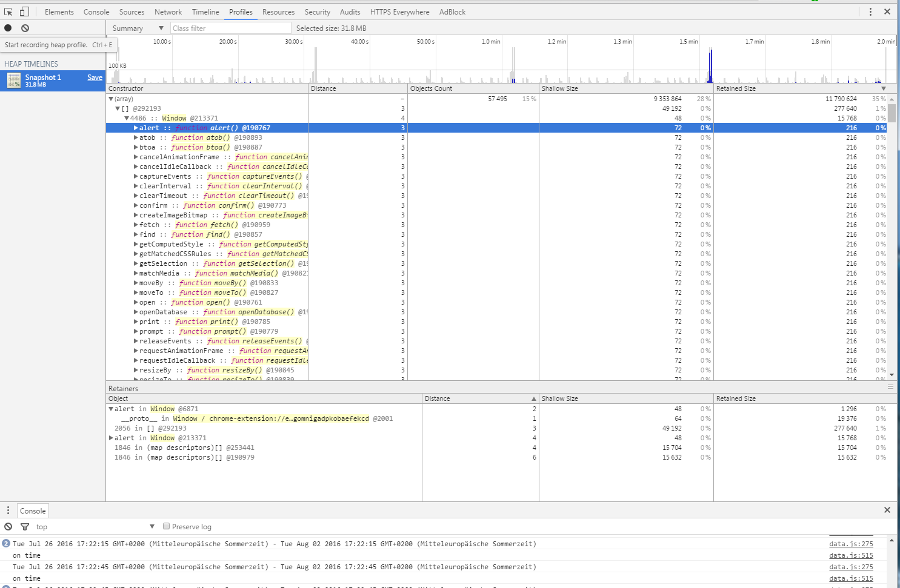Close the console drawer
This screenshot has width=900, height=588.
click(887, 510)
